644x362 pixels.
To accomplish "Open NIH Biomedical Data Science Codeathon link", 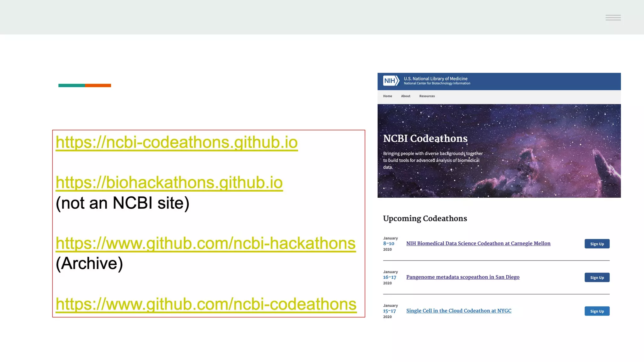I will click(478, 244).
